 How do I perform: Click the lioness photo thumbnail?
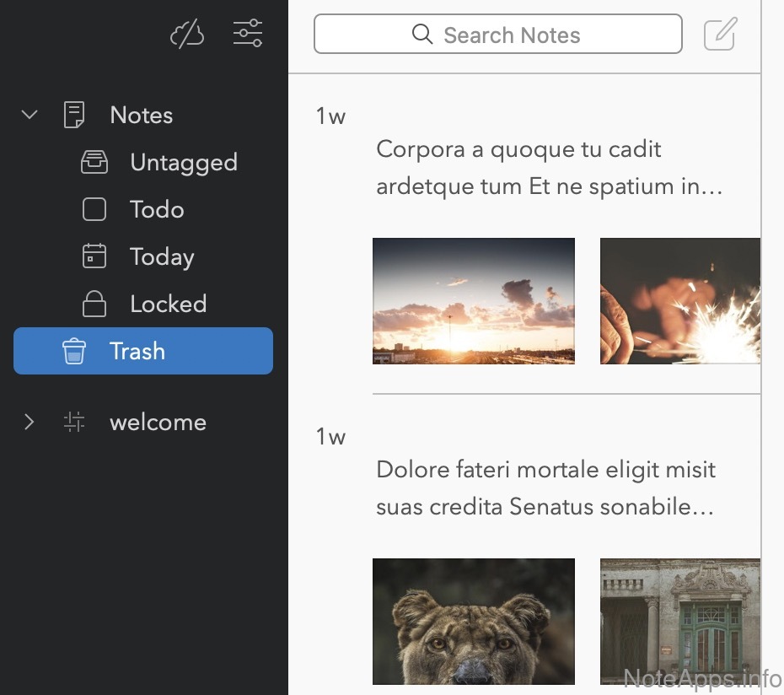pos(474,621)
